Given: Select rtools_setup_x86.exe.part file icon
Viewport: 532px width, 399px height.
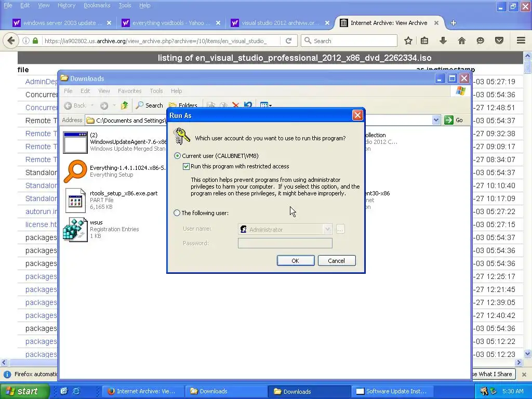Looking at the screenshot, I should point(75,200).
